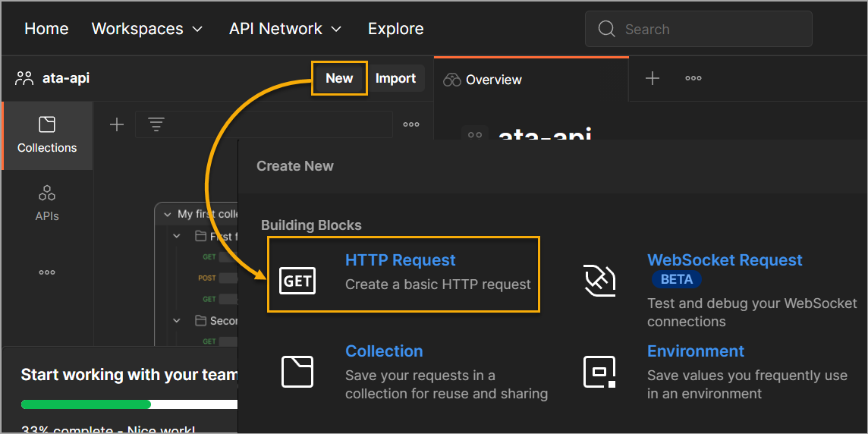The width and height of the screenshot is (868, 434).
Task: Open Collections in the sidebar
Action: pyautogui.click(x=47, y=135)
